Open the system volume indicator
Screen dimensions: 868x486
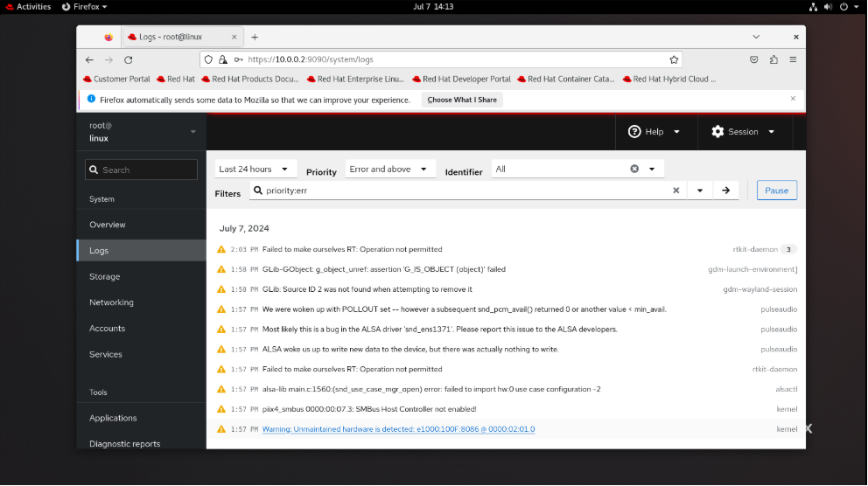[x=828, y=7]
